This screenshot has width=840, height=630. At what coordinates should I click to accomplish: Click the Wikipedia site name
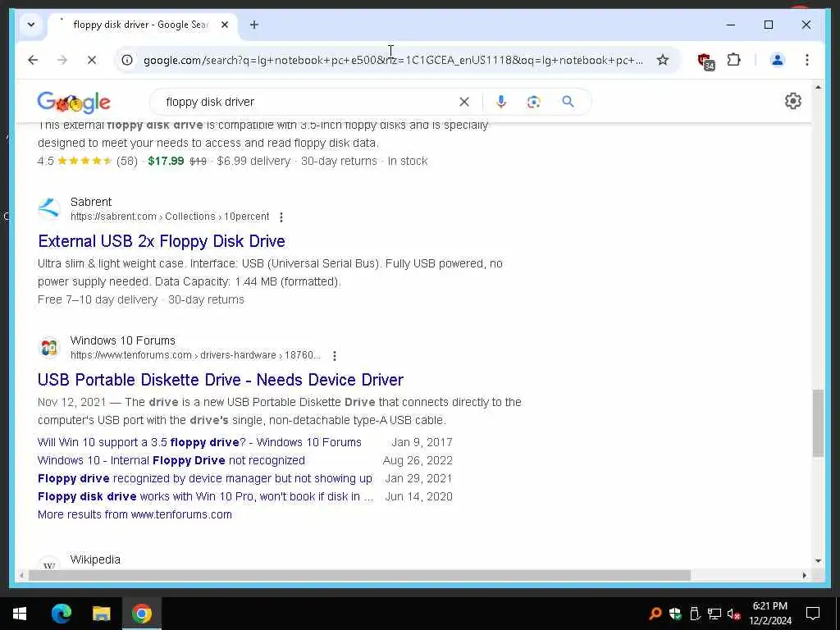(x=95, y=559)
